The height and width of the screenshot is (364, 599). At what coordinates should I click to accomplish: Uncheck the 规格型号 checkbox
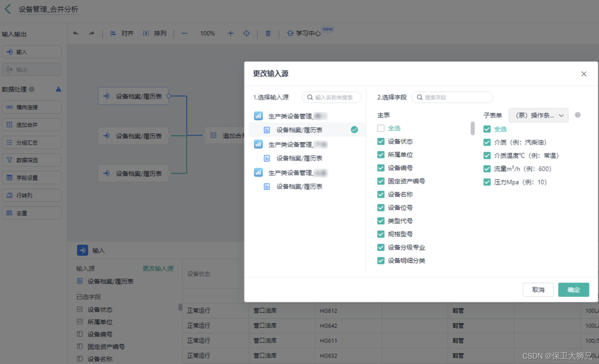pos(381,234)
